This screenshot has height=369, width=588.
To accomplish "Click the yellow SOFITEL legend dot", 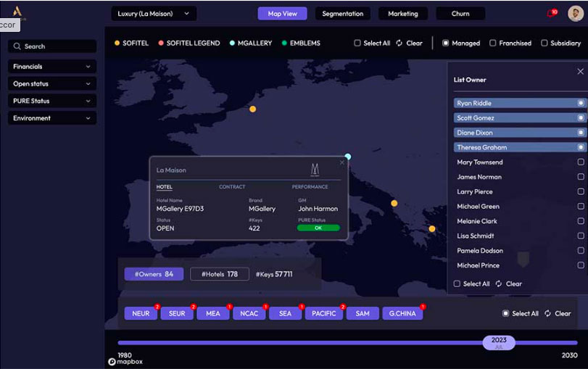I will point(117,43).
